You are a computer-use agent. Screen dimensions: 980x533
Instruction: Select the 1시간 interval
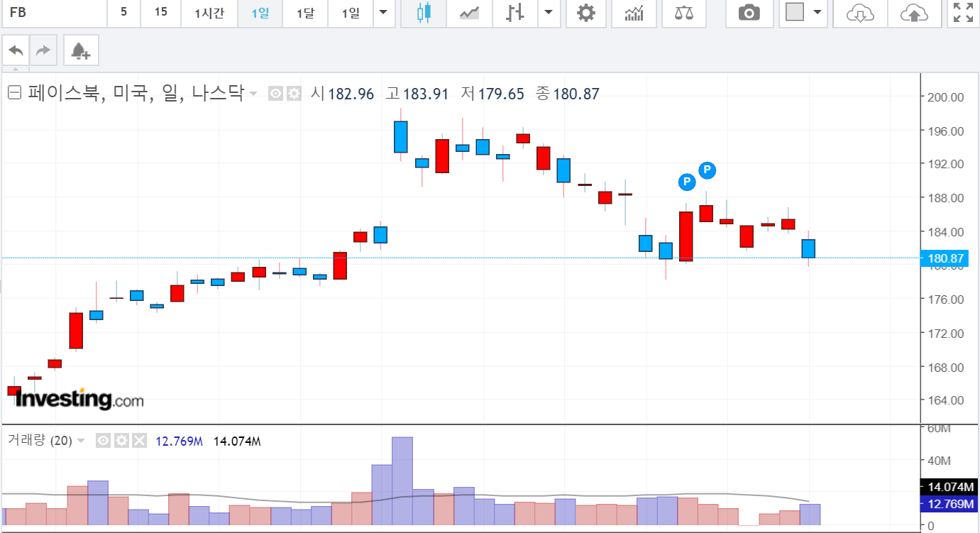[x=209, y=13]
